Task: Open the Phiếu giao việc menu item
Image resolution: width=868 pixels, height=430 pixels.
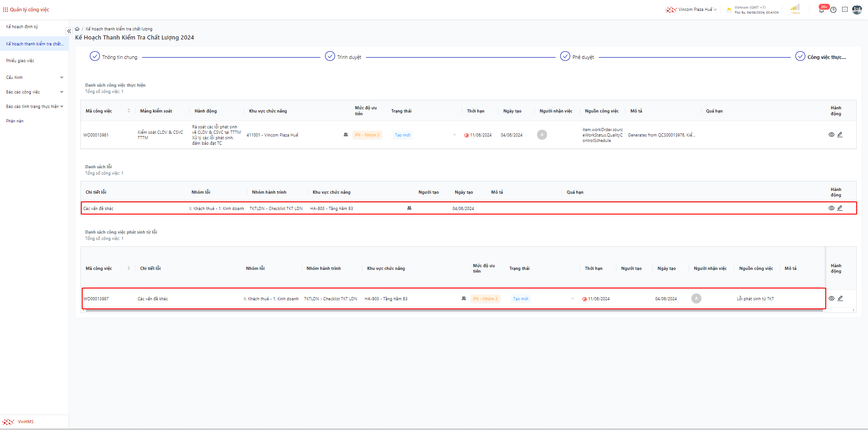Action: point(20,61)
